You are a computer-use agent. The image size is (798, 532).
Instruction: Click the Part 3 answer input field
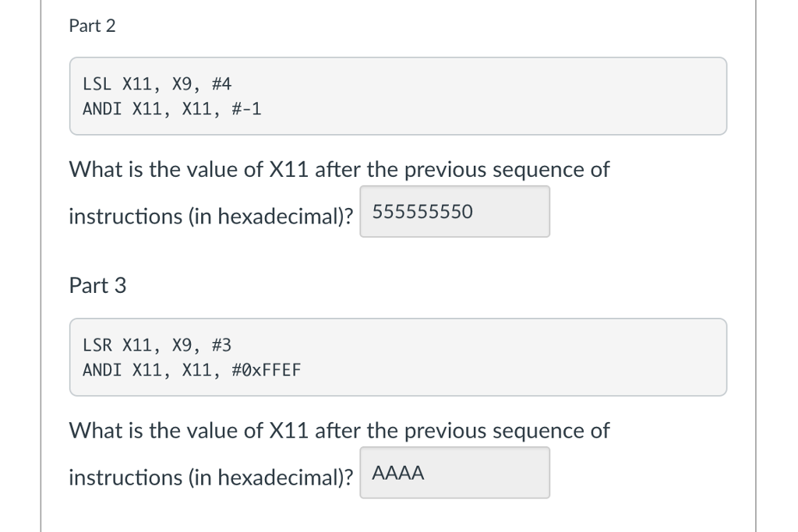454,472
